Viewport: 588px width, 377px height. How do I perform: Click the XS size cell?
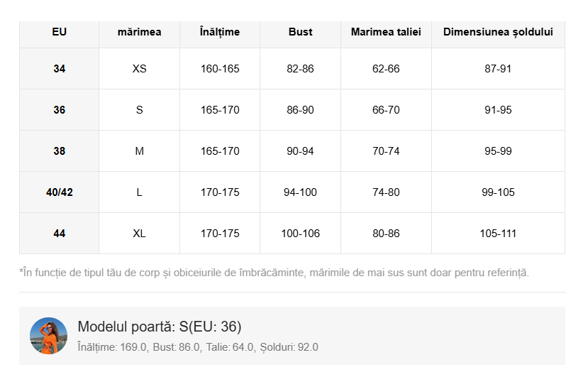139,69
